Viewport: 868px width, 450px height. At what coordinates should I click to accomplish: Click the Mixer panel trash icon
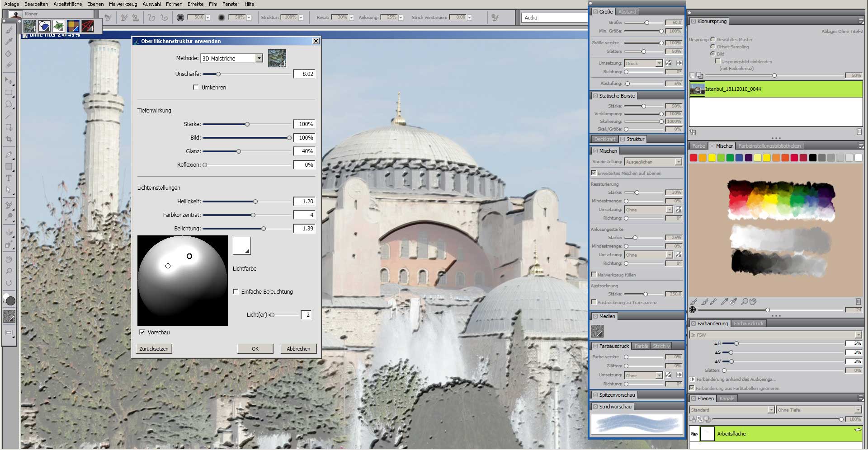(858, 301)
